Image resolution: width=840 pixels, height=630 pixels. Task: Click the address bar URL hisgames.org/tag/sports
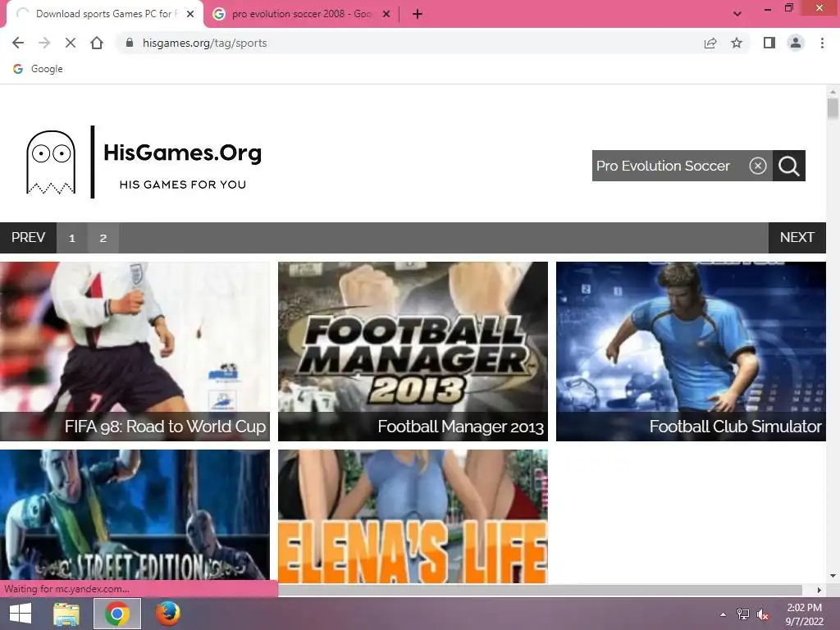(x=204, y=43)
